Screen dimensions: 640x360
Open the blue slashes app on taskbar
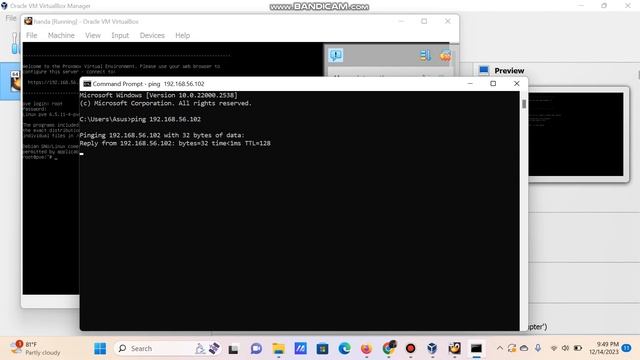pyautogui.click(x=300, y=349)
